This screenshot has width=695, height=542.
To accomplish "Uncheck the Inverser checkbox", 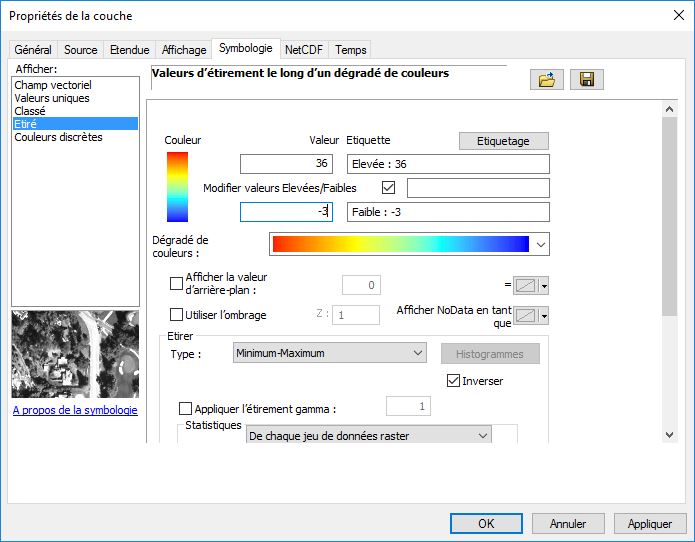I will 454,381.
